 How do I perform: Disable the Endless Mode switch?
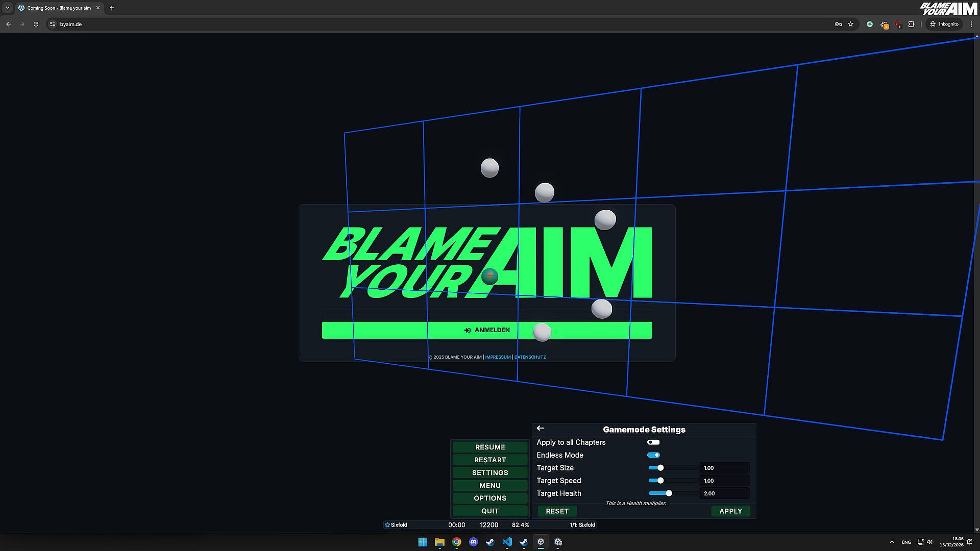pos(653,455)
